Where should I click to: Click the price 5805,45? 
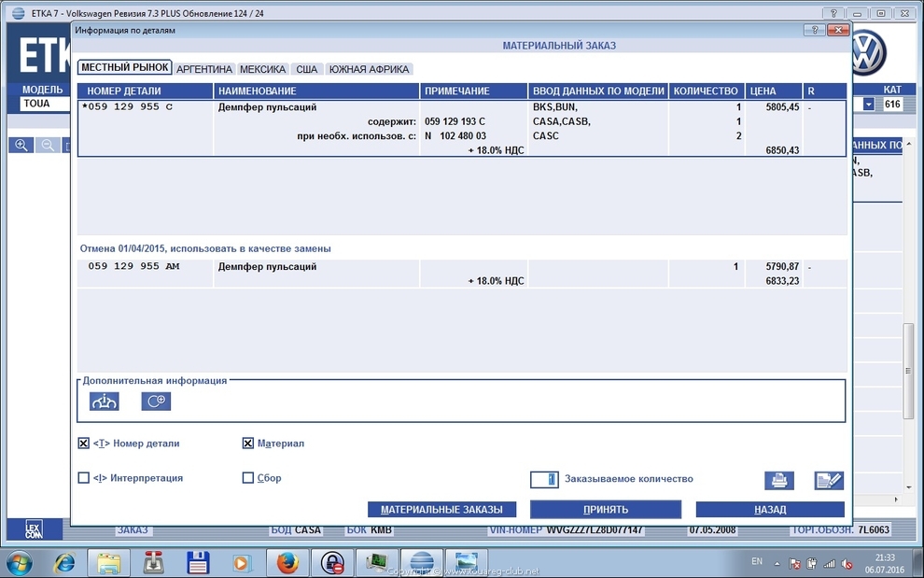point(782,107)
